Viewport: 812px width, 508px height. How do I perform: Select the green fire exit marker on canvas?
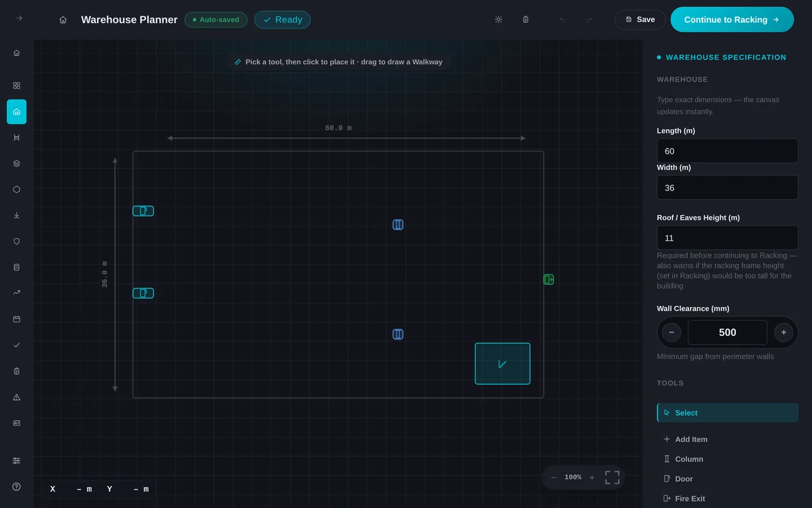tap(549, 279)
